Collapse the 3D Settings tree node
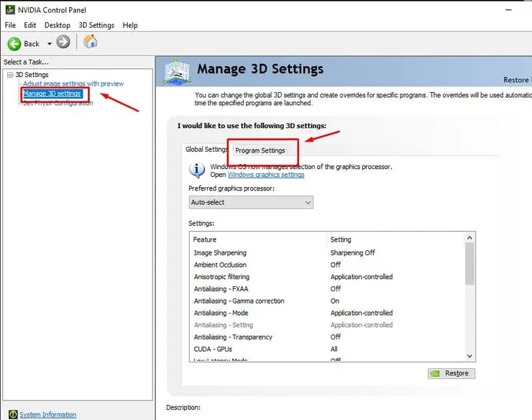Viewport: 532px width, 420px height. click(x=10, y=75)
